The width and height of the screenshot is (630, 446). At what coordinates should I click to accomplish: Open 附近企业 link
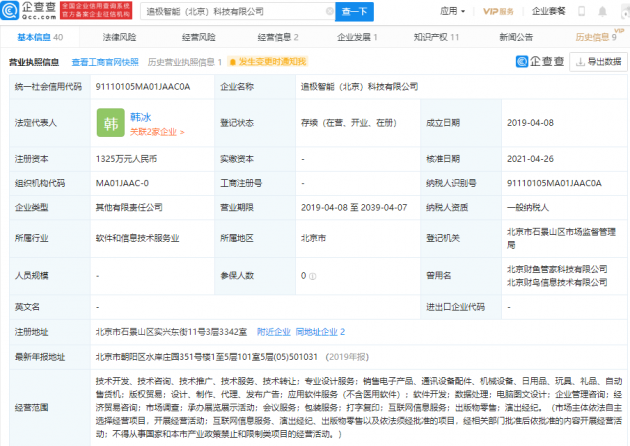coord(274,332)
